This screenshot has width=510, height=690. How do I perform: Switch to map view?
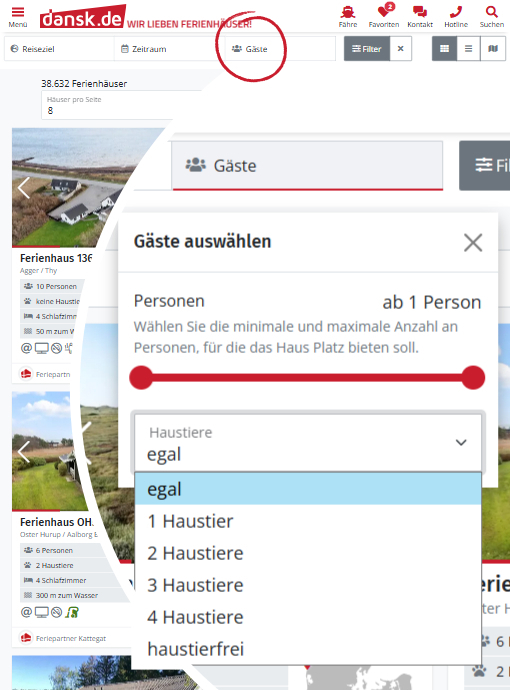pyautogui.click(x=493, y=49)
